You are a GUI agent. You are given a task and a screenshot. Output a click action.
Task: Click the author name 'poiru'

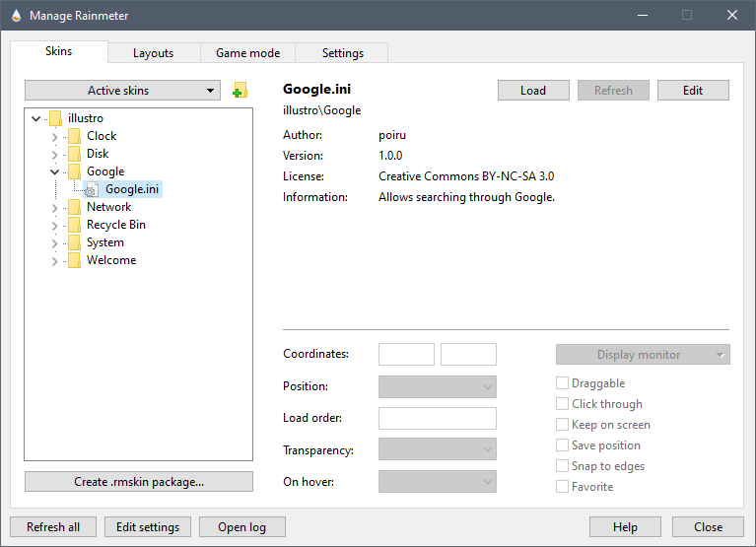click(392, 135)
